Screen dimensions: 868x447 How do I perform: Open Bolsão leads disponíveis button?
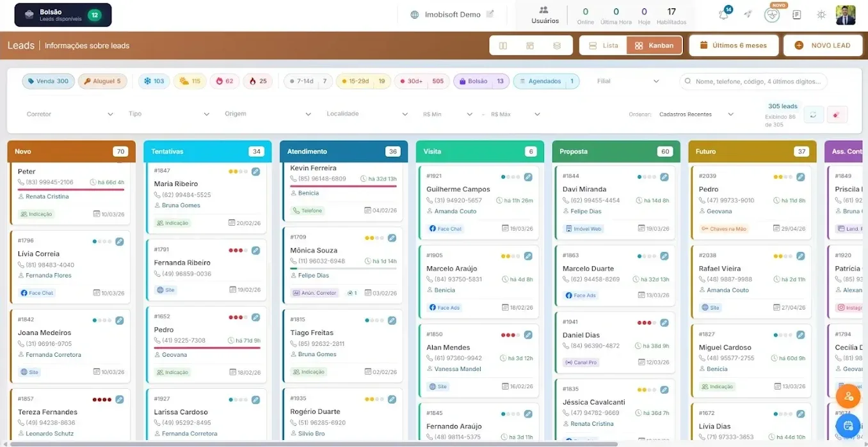pyautogui.click(x=63, y=15)
